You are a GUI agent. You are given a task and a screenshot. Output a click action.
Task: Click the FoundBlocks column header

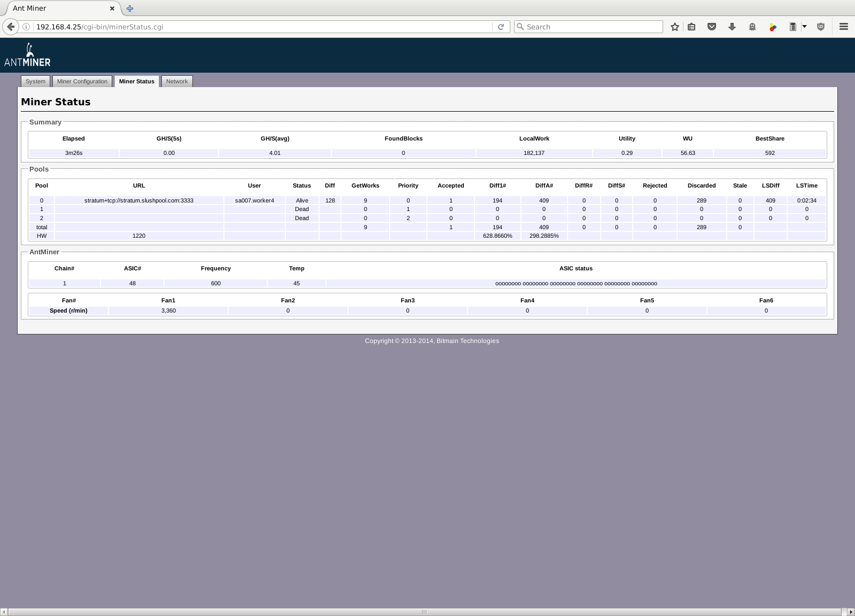pyautogui.click(x=403, y=138)
